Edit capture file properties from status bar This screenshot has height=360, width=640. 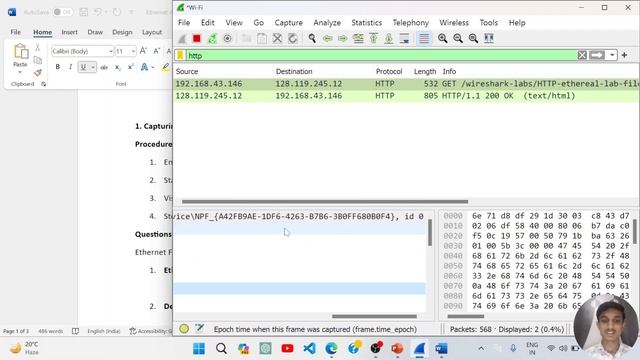199,328
